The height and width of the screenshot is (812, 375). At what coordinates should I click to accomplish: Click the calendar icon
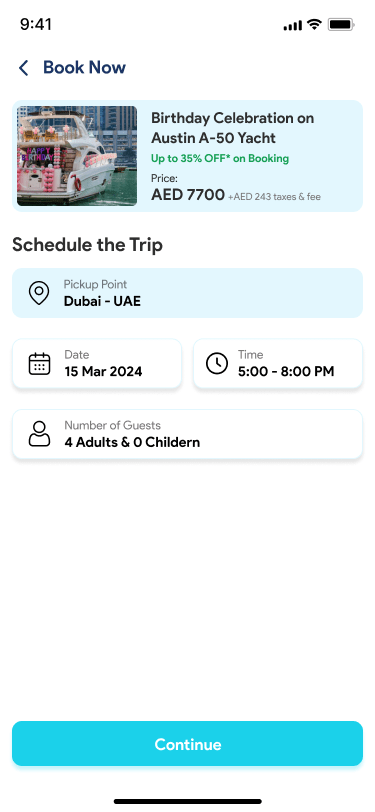[39, 364]
